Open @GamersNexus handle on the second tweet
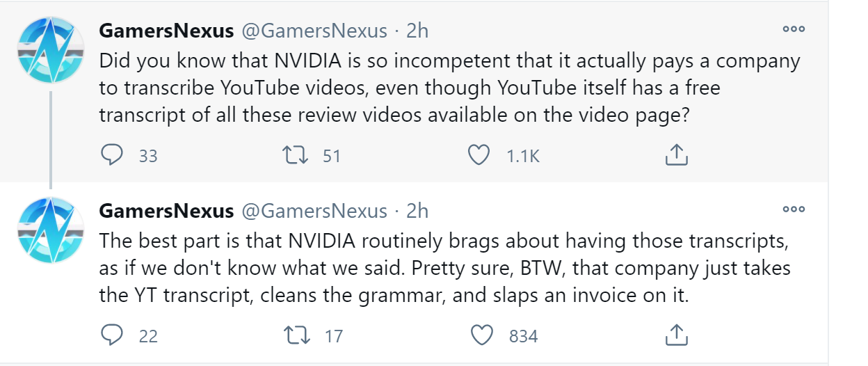 point(314,211)
